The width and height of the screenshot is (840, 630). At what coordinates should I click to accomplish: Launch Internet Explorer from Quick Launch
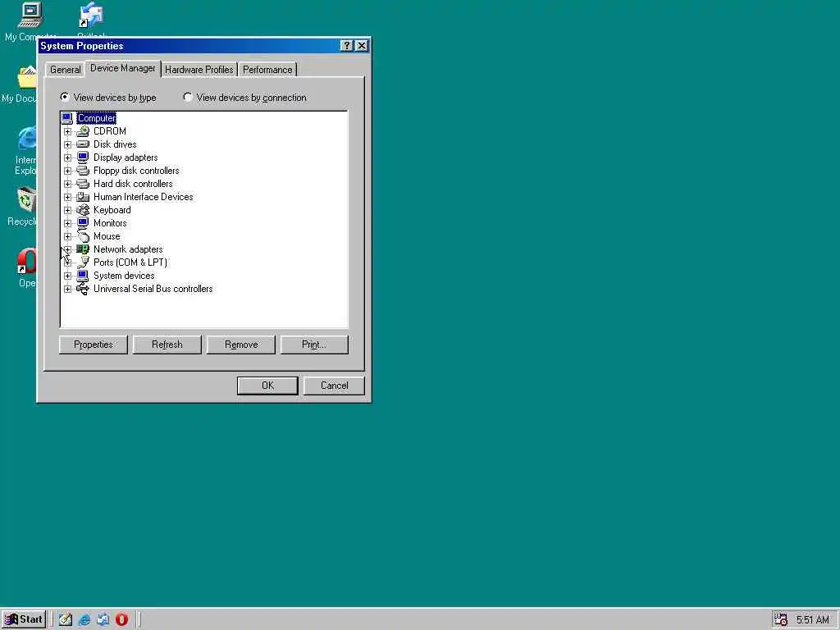[84, 620]
